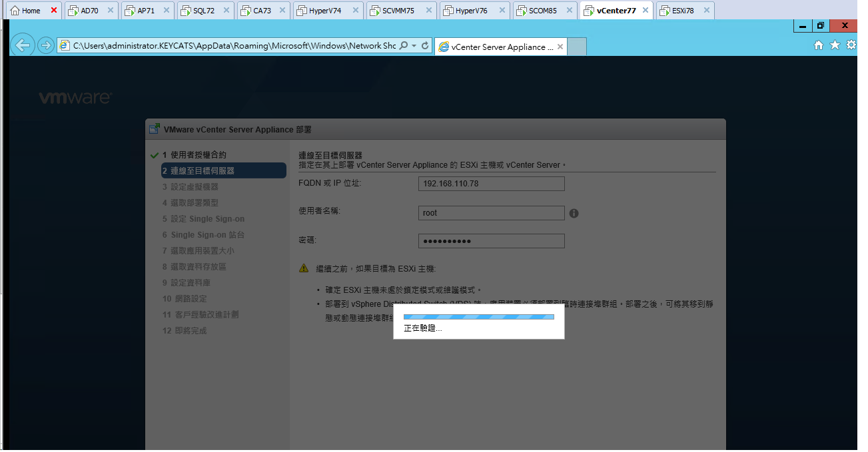Select step 3 設定虛擬機器
The height and width of the screenshot is (452, 868).
coord(191,186)
